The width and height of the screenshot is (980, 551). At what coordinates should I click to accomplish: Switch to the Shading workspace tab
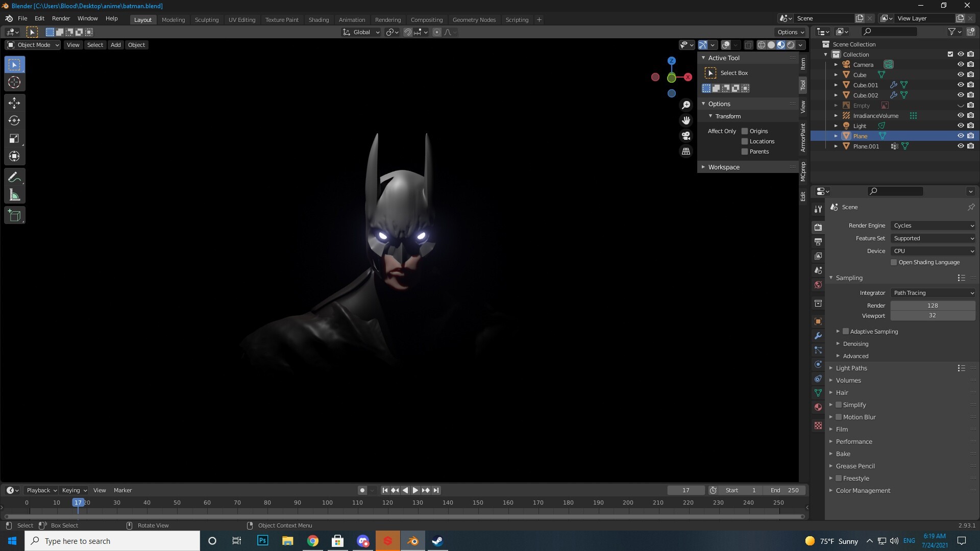tap(318, 19)
